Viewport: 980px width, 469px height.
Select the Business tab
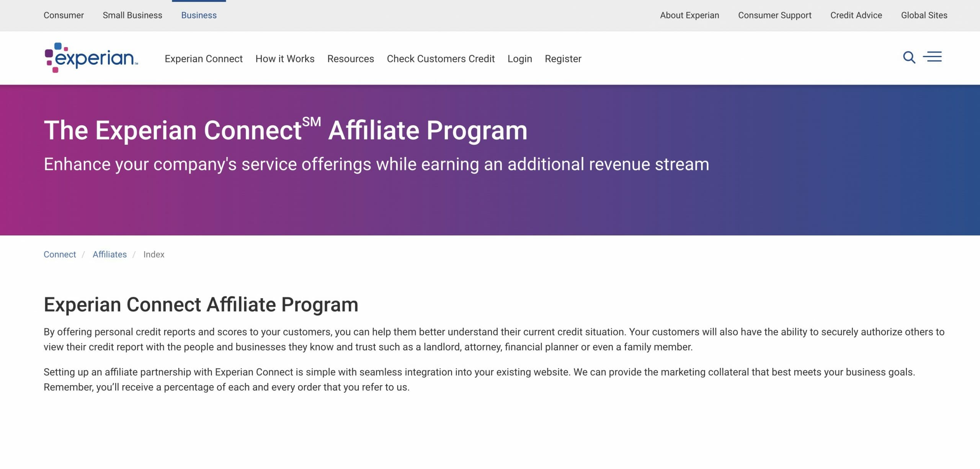[x=199, y=15]
